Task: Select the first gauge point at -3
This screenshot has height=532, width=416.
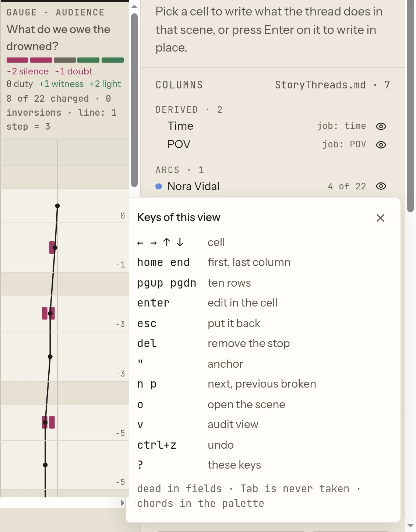Action: point(50,314)
